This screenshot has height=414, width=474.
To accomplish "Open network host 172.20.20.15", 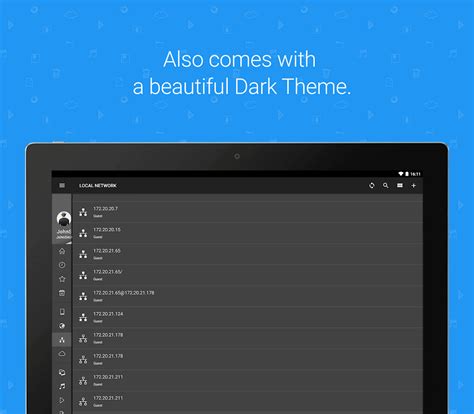I will click(248, 233).
